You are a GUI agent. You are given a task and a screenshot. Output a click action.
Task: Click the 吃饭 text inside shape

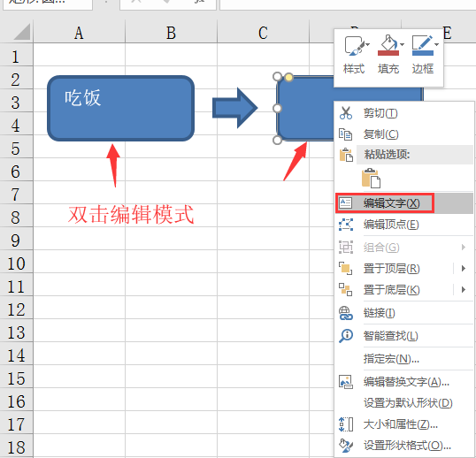[82, 98]
